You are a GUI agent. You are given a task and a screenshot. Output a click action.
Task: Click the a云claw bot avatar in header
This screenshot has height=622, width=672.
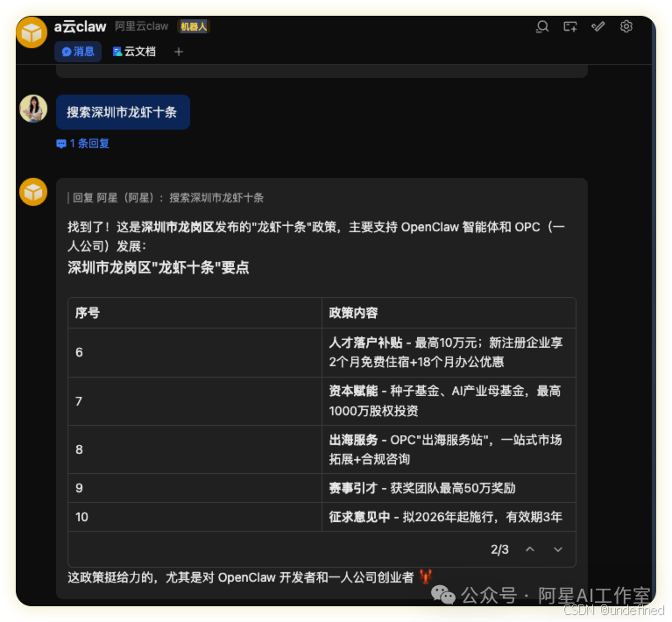[32, 32]
